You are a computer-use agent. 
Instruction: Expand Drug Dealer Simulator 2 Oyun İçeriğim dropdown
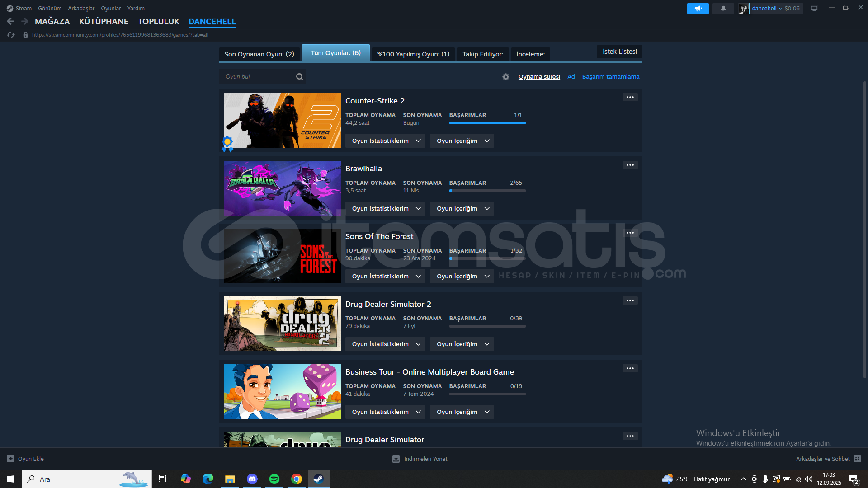point(462,344)
